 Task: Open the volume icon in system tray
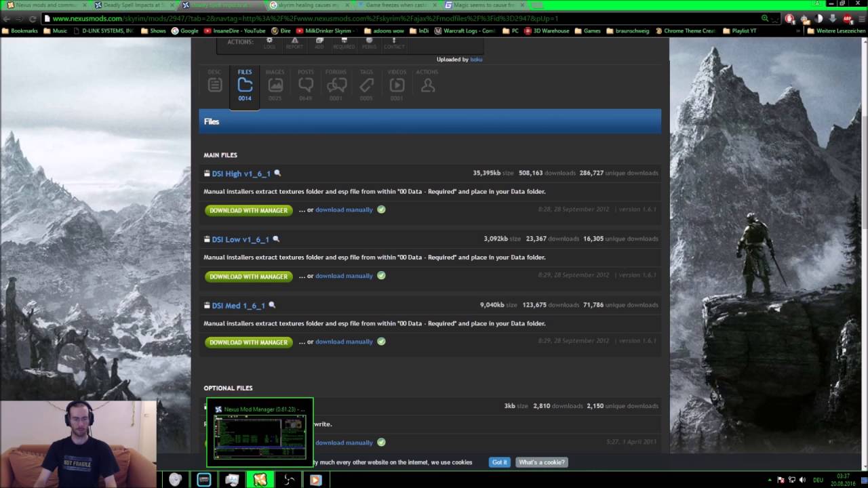803,480
